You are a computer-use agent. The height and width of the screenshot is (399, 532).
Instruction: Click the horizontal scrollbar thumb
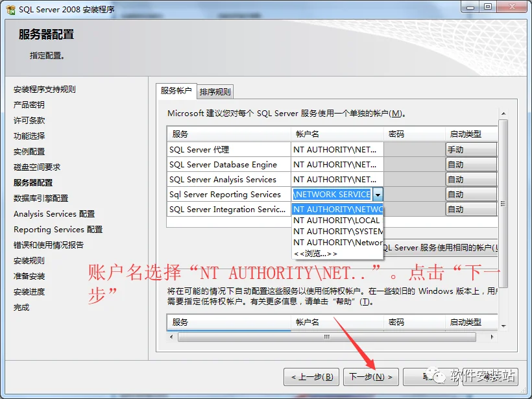click(x=327, y=337)
